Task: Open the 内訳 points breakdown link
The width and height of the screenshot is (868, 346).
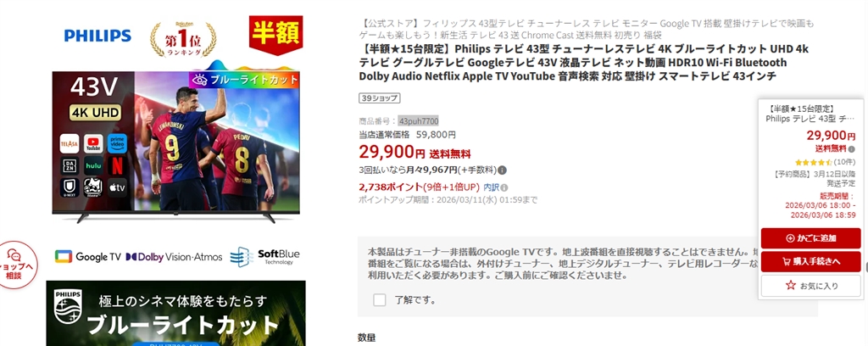Action: point(491,187)
